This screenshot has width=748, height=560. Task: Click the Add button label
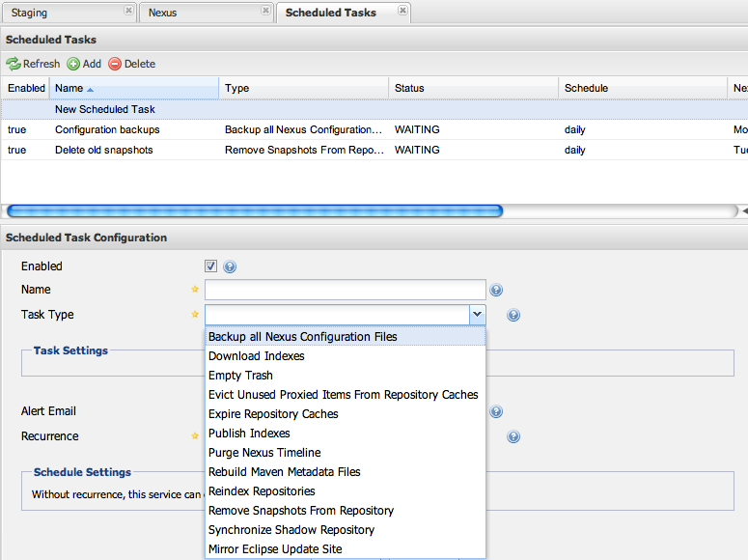92,64
